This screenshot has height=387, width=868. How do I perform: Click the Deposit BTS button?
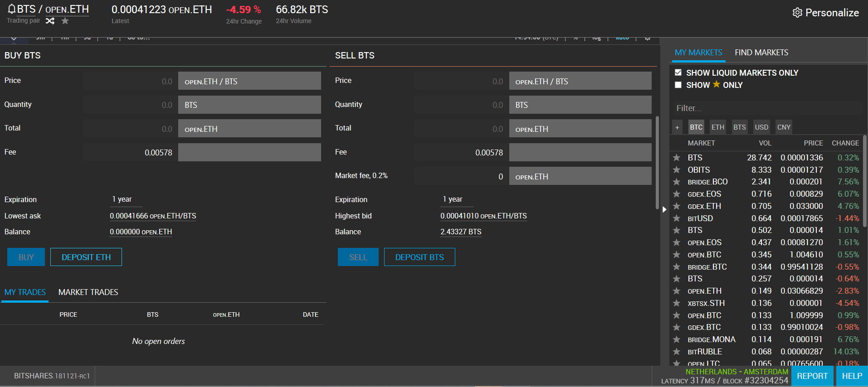pyautogui.click(x=419, y=257)
